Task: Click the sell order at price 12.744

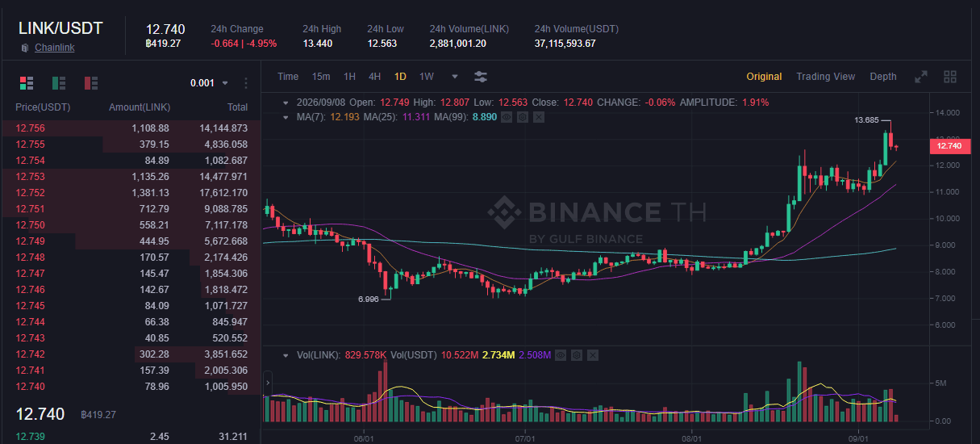Action: [131, 322]
